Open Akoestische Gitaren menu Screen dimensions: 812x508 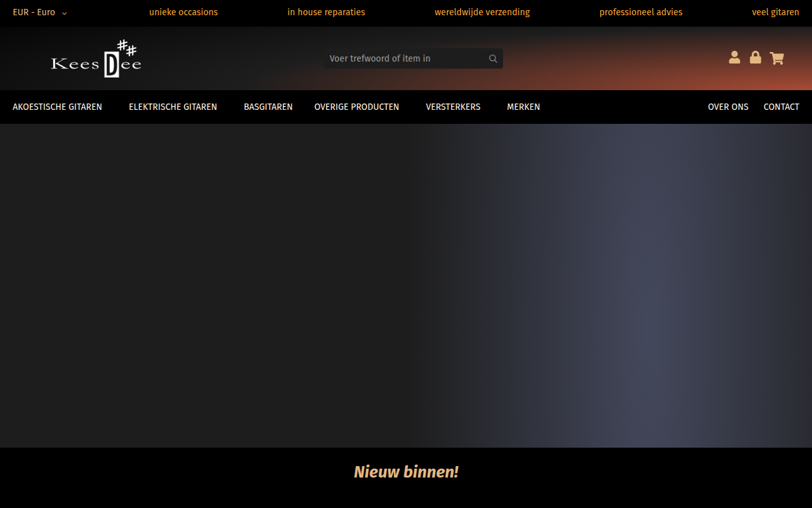click(x=57, y=107)
